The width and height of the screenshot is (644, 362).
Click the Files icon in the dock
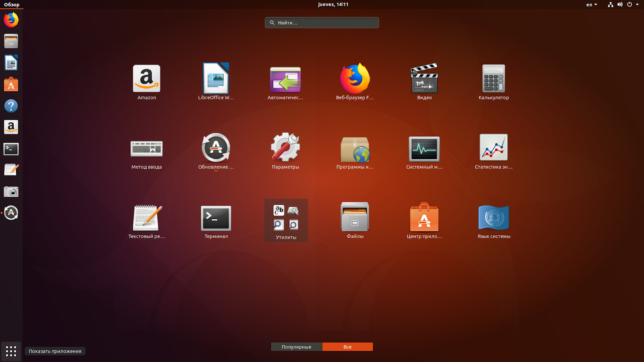(x=11, y=41)
